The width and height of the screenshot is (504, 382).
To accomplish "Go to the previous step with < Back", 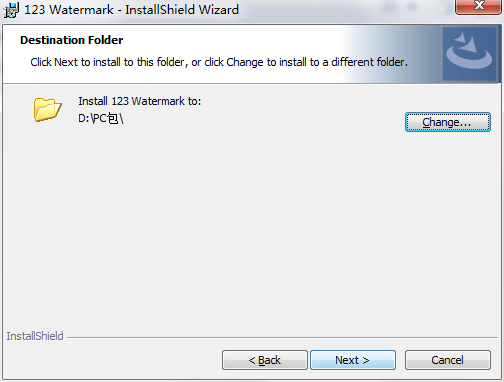I will pos(265,360).
